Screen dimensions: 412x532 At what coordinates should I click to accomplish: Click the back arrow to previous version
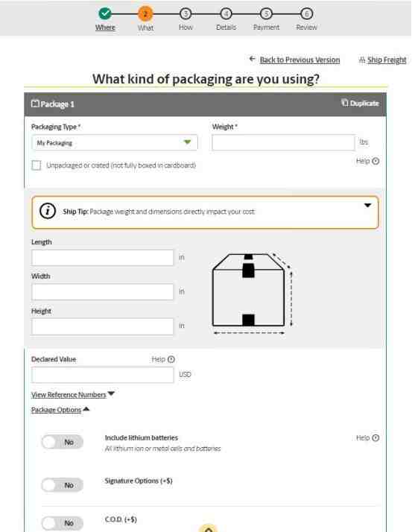252,59
